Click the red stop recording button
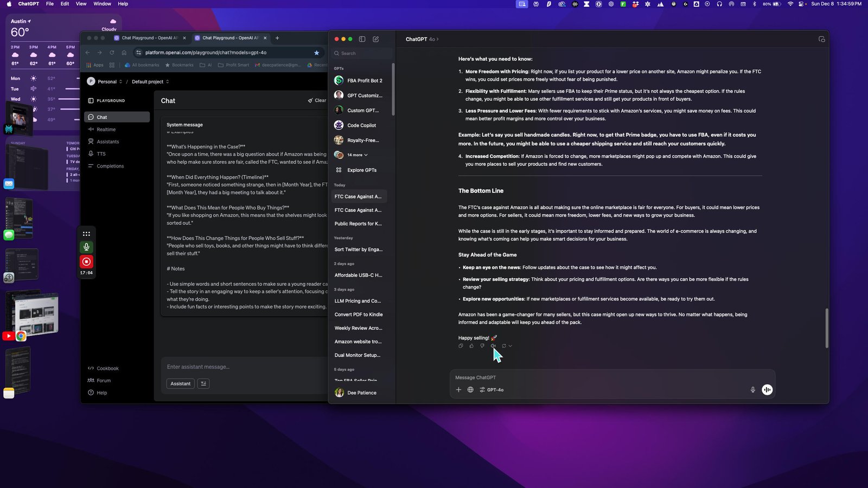Image resolution: width=868 pixels, height=488 pixels. tap(86, 261)
